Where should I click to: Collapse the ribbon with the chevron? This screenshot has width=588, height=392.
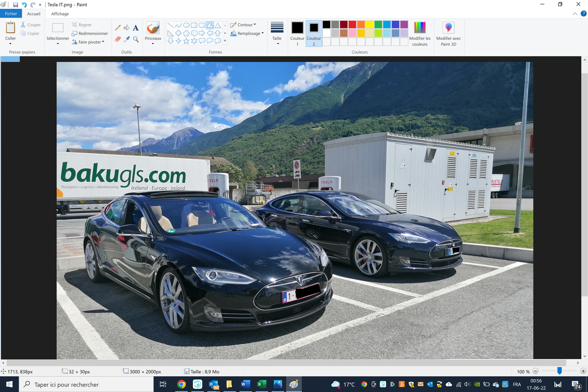point(576,14)
